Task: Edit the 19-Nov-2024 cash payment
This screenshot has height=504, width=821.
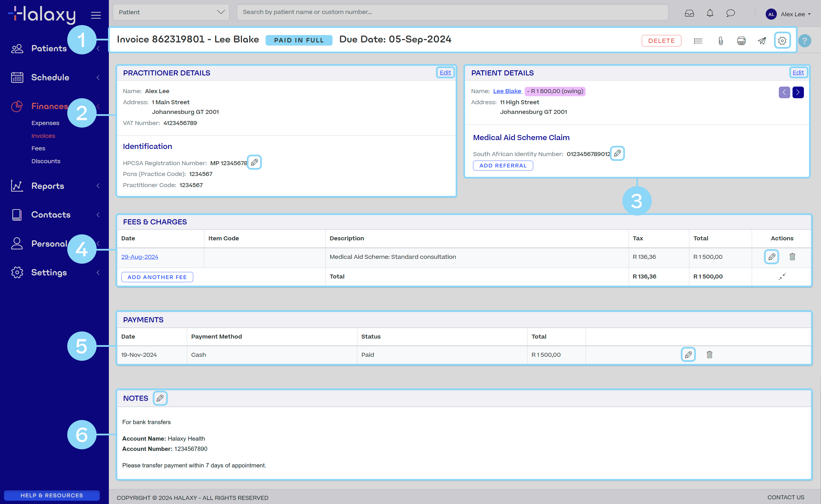Action: tap(688, 355)
